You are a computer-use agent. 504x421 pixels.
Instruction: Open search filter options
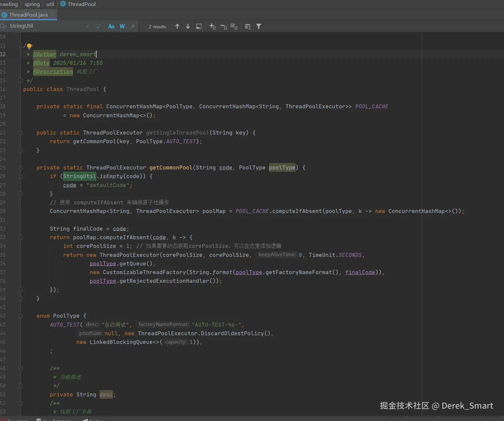pyautogui.click(x=259, y=27)
